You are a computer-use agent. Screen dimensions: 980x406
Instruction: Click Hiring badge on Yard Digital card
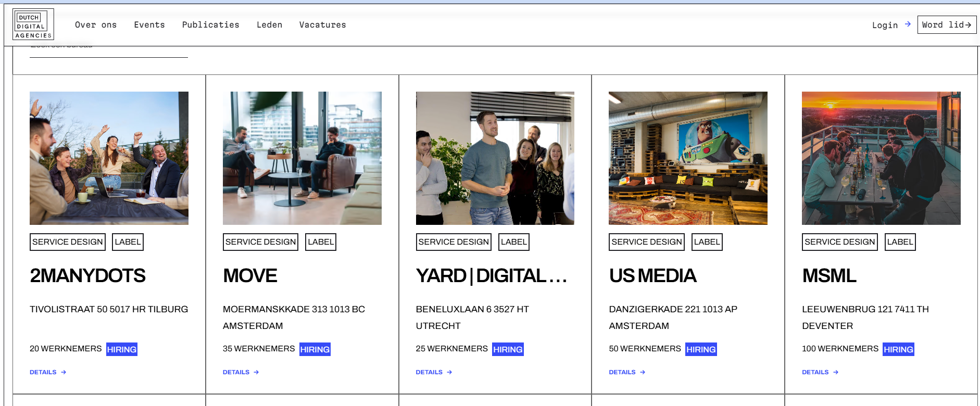(508, 349)
